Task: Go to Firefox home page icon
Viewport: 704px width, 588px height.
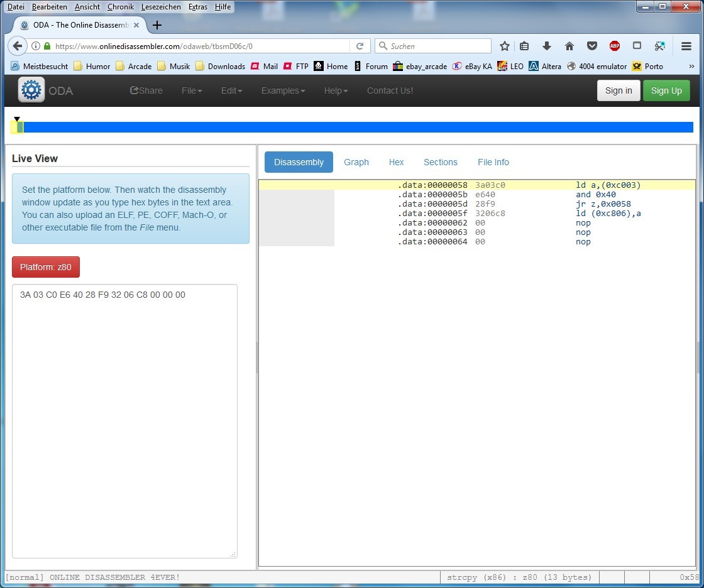Action: [x=569, y=46]
